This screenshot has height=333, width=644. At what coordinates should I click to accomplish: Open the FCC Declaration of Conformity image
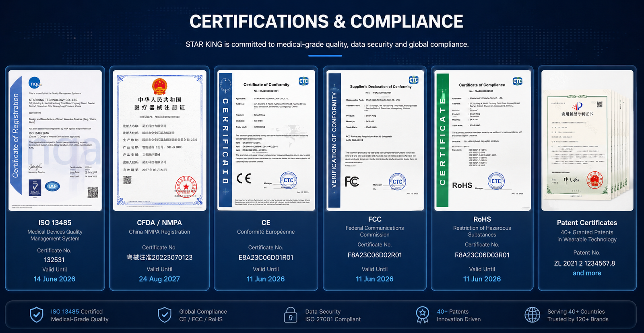pos(375,140)
